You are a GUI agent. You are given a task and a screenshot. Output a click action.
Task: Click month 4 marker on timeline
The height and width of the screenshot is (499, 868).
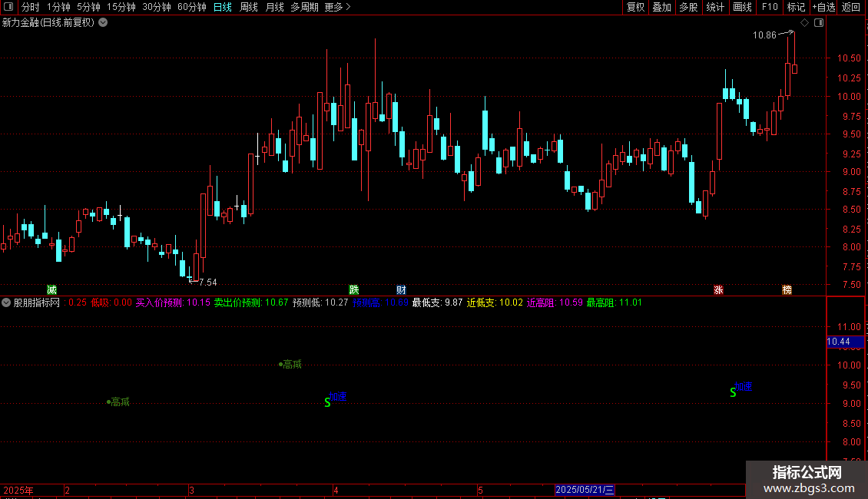(x=336, y=490)
